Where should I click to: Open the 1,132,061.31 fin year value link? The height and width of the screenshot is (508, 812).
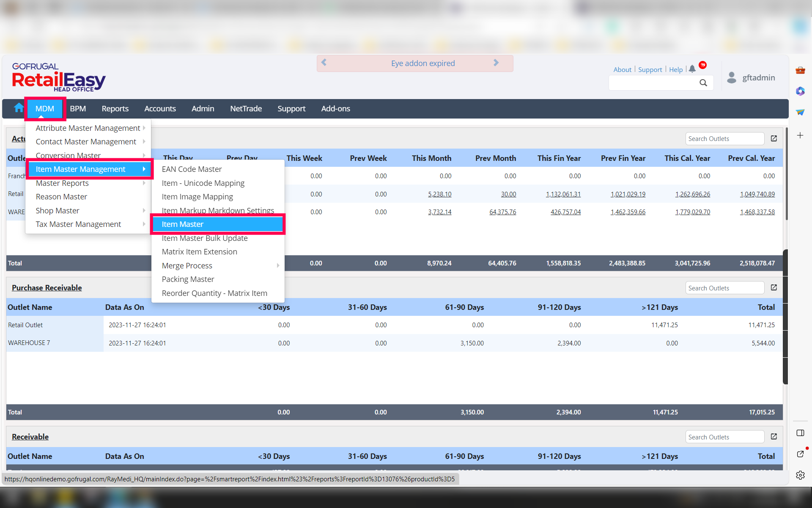(563, 194)
